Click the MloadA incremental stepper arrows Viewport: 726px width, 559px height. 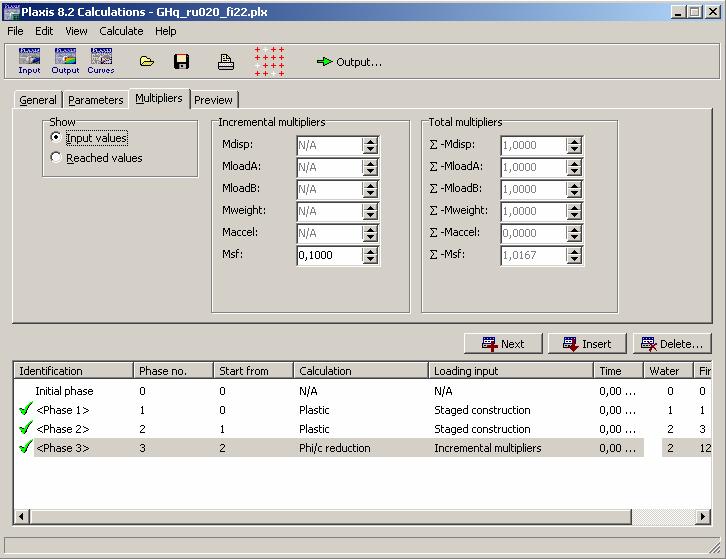tap(370, 167)
